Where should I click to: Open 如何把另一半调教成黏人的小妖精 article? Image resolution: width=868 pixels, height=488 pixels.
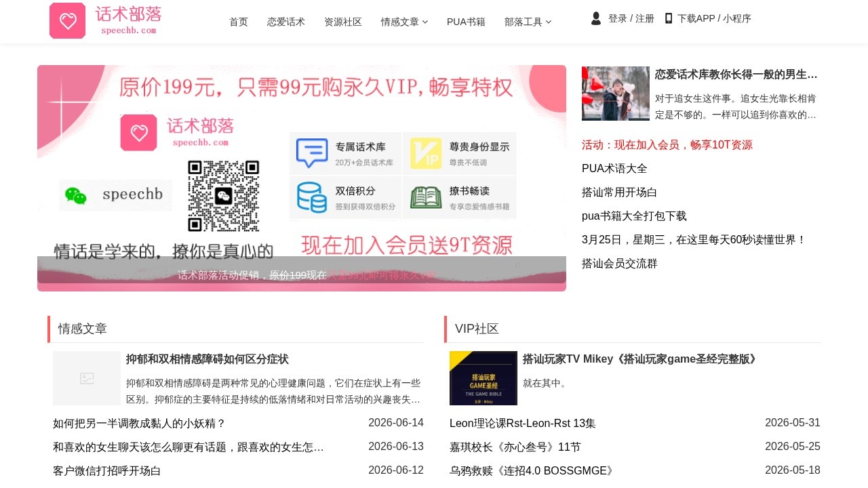point(139,424)
